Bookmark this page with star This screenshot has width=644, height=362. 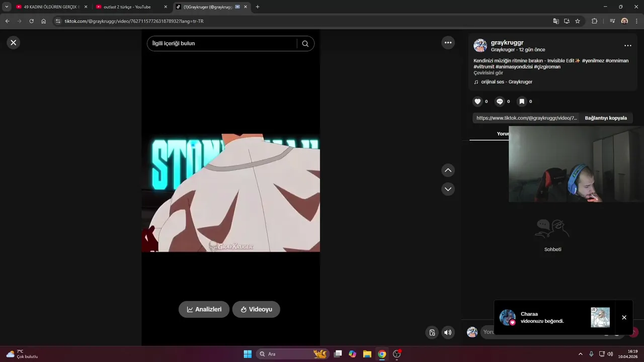(x=578, y=21)
